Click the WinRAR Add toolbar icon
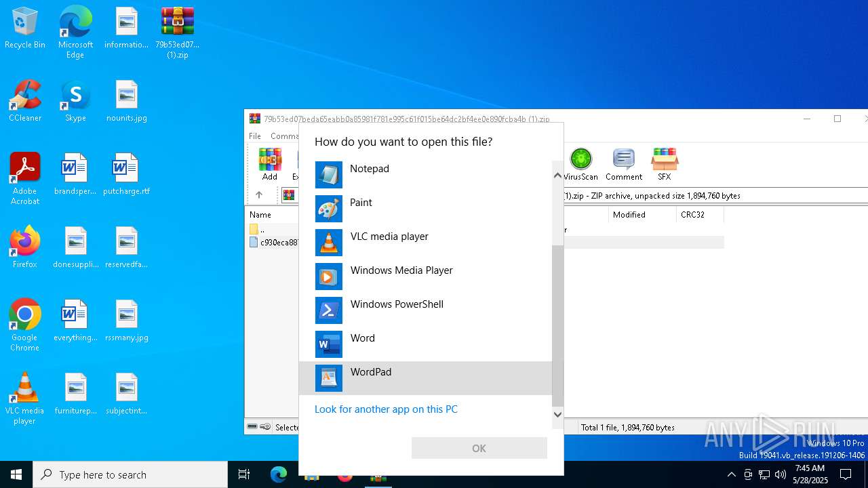Viewport: 868px width, 488px height. (x=270, y=165)
